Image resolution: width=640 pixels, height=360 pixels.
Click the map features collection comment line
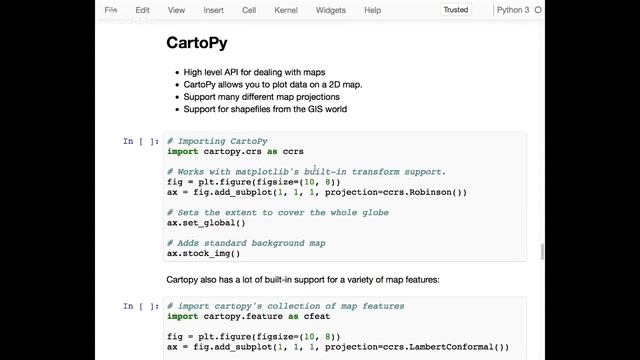pyautogui.click(x=285, y=306)
